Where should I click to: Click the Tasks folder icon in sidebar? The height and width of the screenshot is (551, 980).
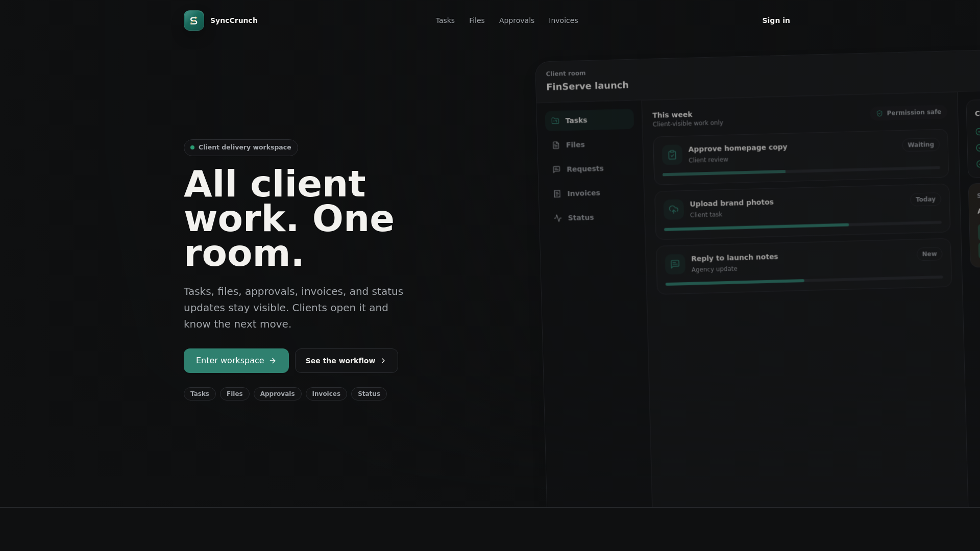[555, 121]
